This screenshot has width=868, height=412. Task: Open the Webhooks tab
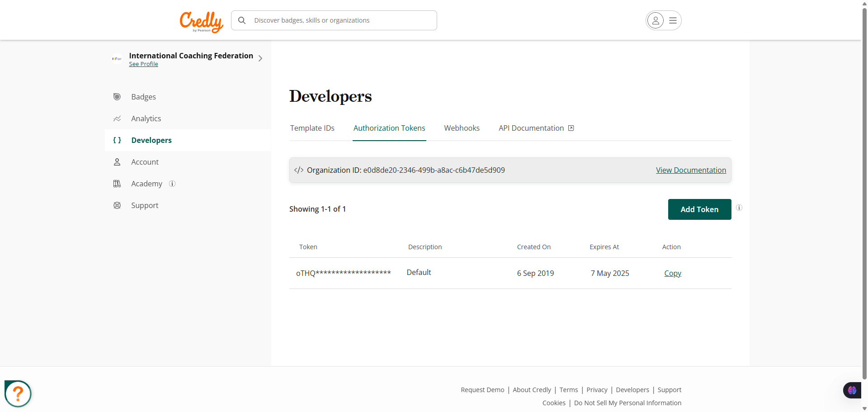click(x=462, y=128)
